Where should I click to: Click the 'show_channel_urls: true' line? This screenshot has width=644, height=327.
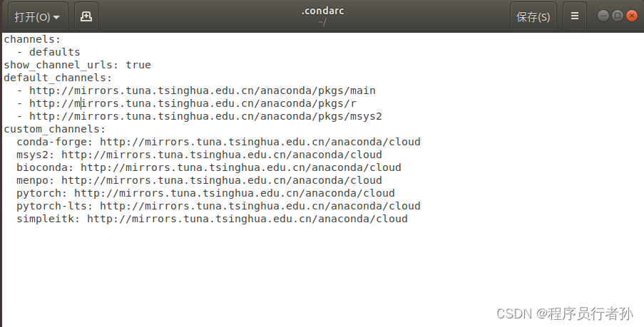click(77, 65)
